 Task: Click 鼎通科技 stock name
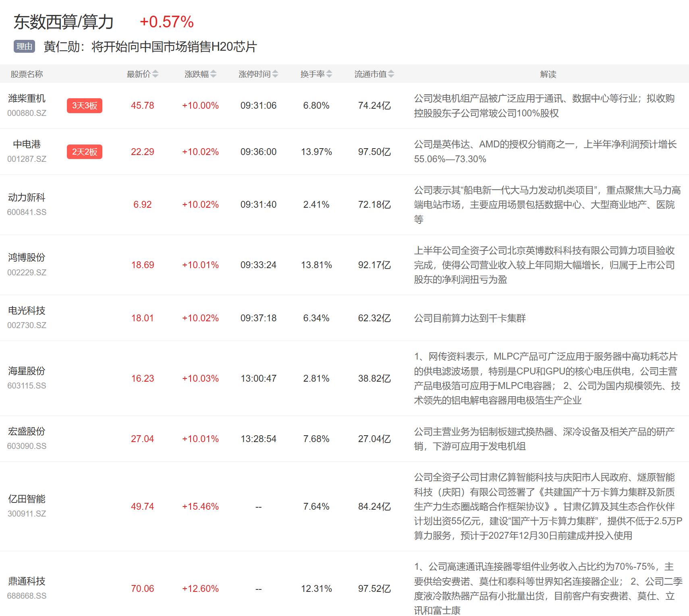[27, 581]
